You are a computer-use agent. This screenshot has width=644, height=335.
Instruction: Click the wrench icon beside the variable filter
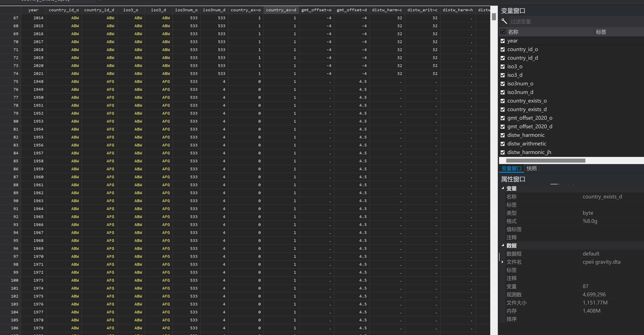tap(504, 21)
